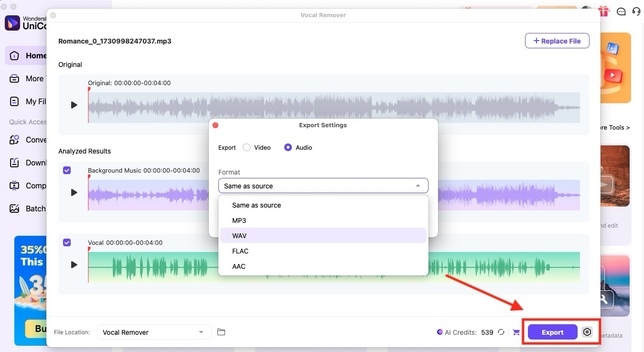Choose WAV from the format list
This screenshot has width=644, height=352.
point(323,236)
